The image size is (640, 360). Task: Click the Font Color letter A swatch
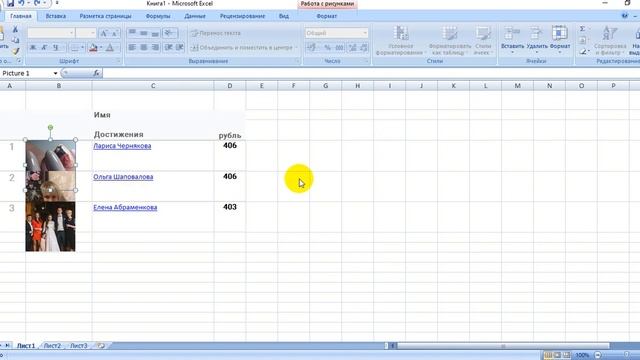tap(110, 48)
